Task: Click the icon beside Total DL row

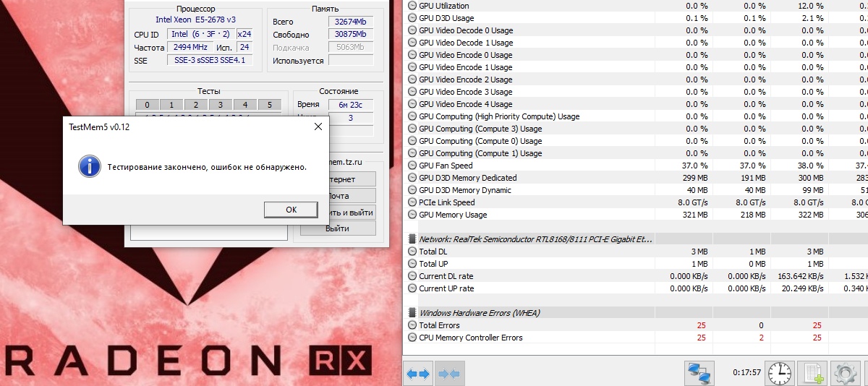Action: (412, 252)
